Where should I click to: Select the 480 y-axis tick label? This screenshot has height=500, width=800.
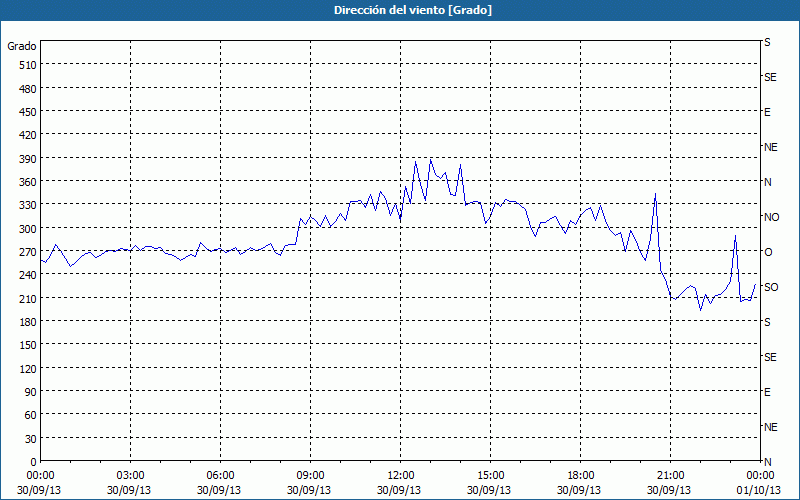28,89
